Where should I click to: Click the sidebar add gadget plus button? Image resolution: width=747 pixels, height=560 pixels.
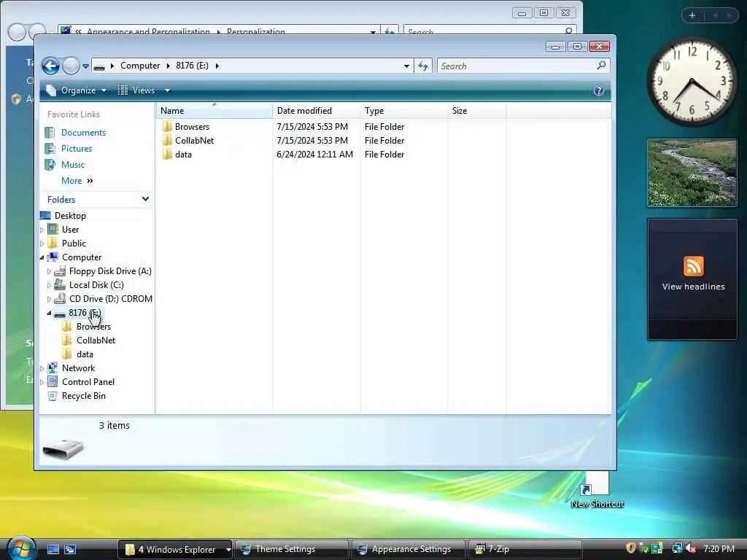point(692,15)
